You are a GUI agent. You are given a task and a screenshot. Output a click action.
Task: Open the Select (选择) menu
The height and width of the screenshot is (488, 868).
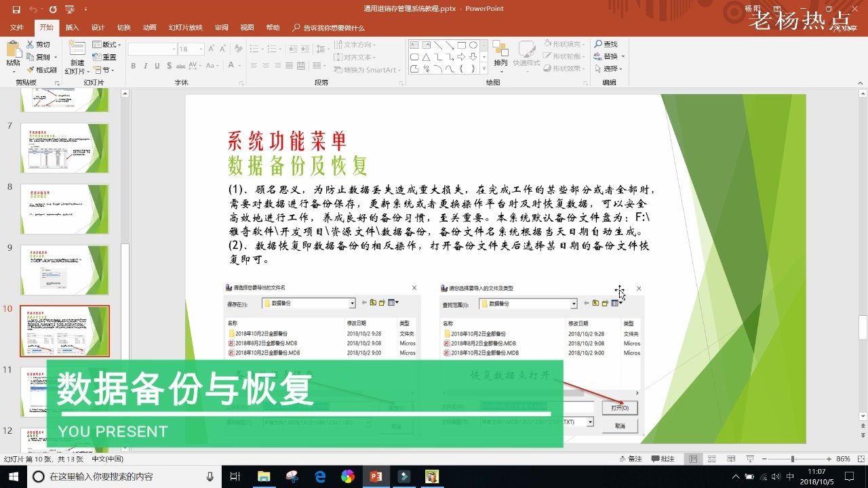click(609, 69)
